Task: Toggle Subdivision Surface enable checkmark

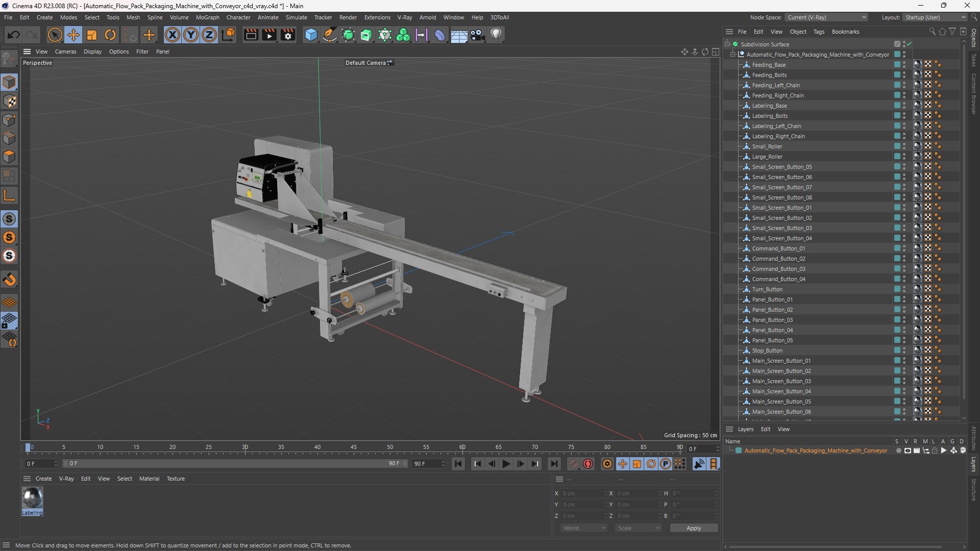Action: [x=910, y=44]
